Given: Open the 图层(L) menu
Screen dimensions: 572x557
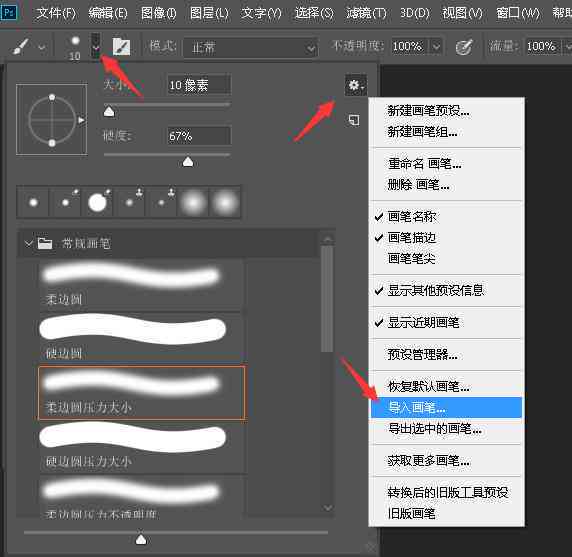Looking at the screenshot, I should [209, 13].
